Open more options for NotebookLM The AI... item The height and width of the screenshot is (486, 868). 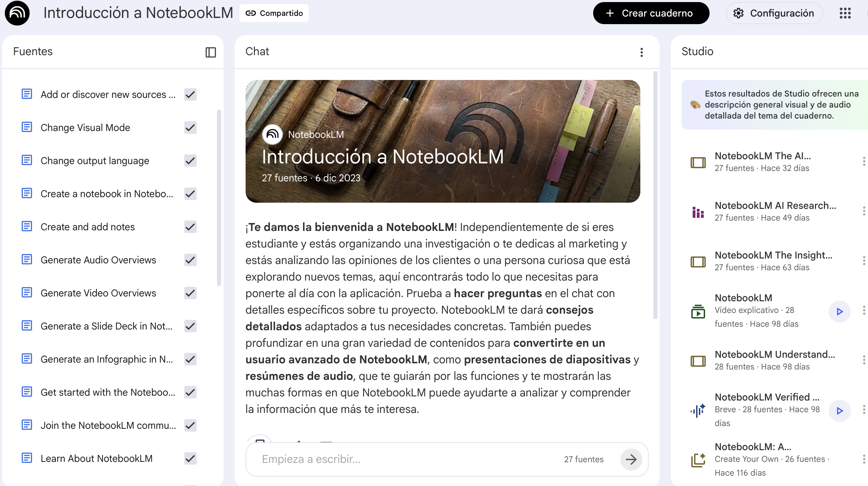point(864,161)
